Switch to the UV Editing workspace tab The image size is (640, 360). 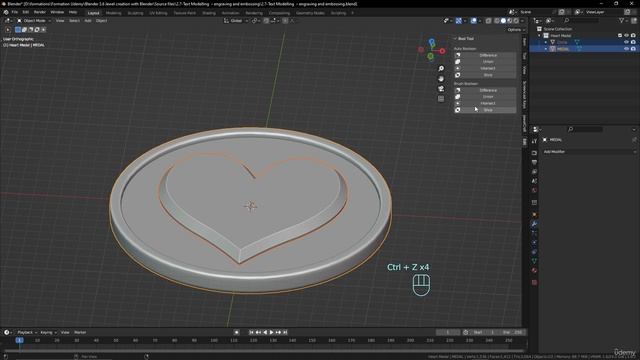(158, 13)
